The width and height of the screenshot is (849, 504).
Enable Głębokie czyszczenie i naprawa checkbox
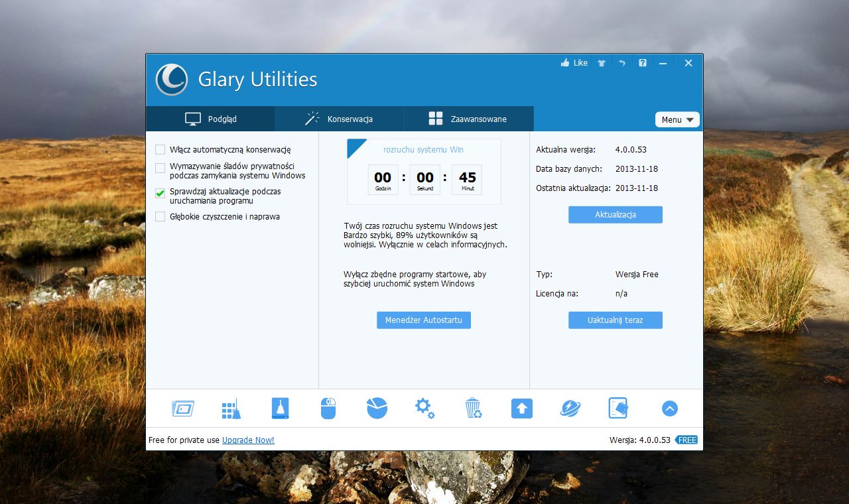point(160,217)
